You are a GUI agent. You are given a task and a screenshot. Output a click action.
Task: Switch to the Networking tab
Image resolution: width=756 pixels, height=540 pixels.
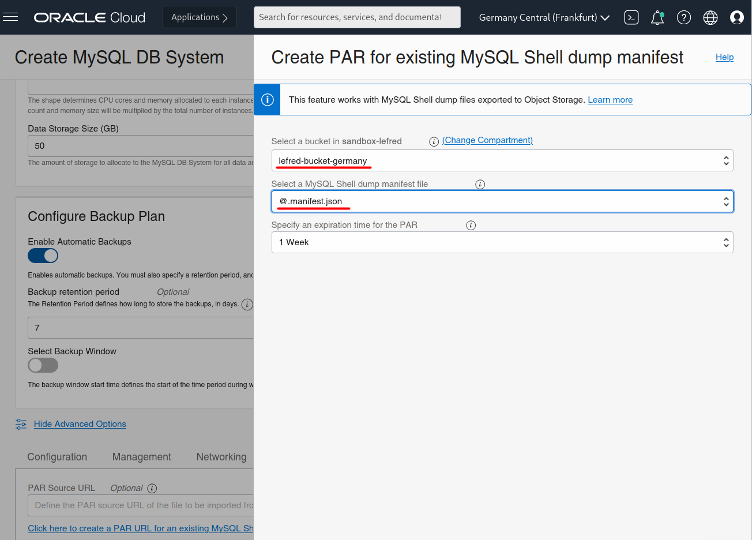click(x=221, y=457)
